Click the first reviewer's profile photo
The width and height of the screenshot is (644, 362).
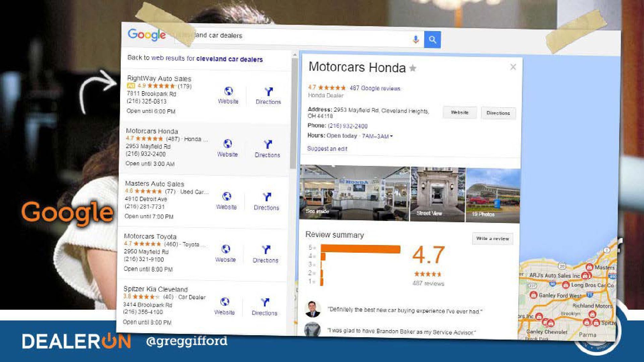[x=313, y=309]
